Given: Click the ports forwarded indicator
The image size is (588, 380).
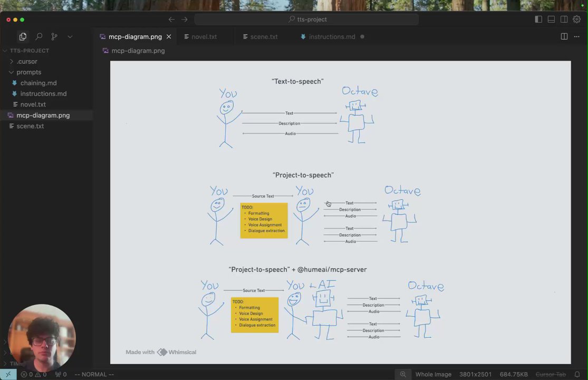Looking at the screenshot, I should click(61, 374).
